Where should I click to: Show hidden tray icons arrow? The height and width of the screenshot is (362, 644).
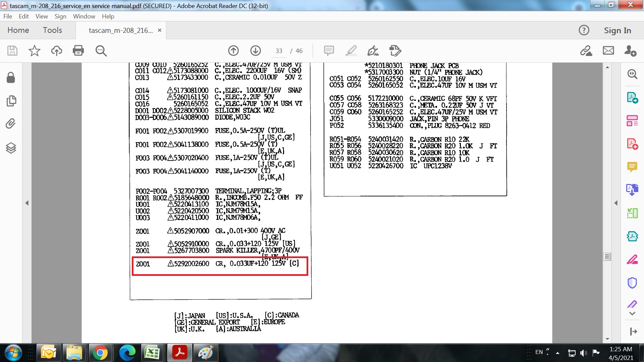(x=557, y=353)
